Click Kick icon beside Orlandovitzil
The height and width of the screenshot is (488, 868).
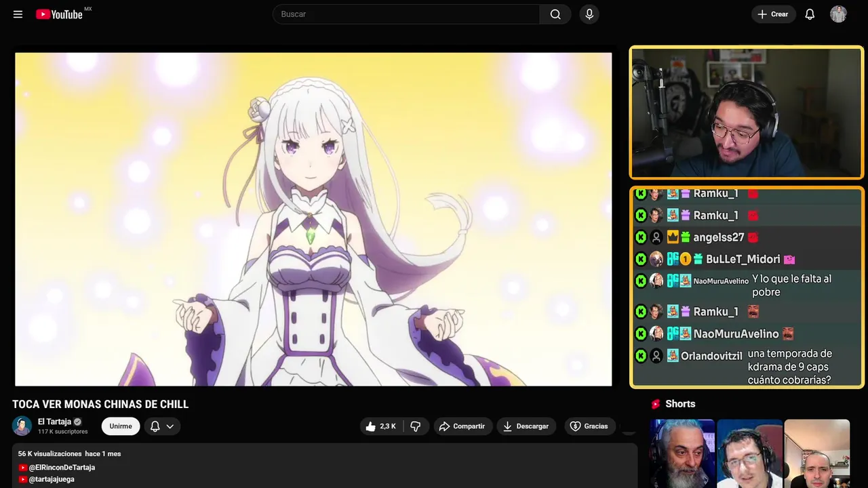point(641,356)
